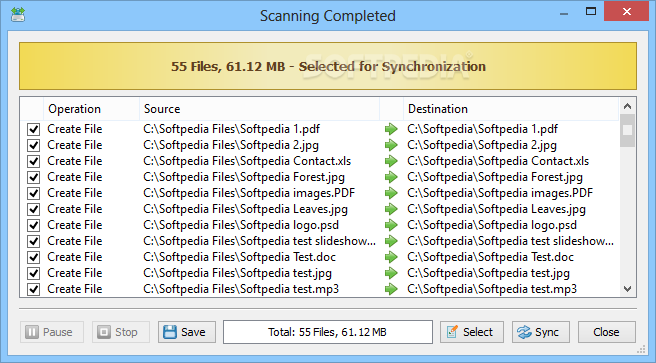656x363 pixels.
Task: Start synchronization with the Sync button
Action: (x=541, y=332)
